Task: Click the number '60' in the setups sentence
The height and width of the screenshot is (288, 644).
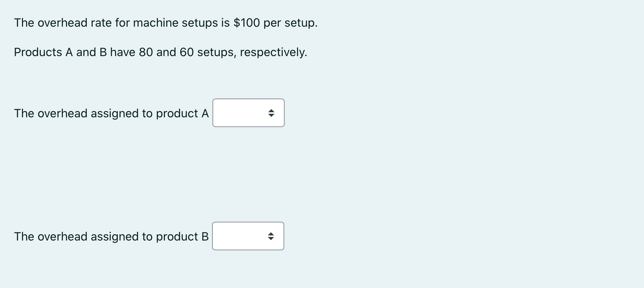Action: pos(186,52)
